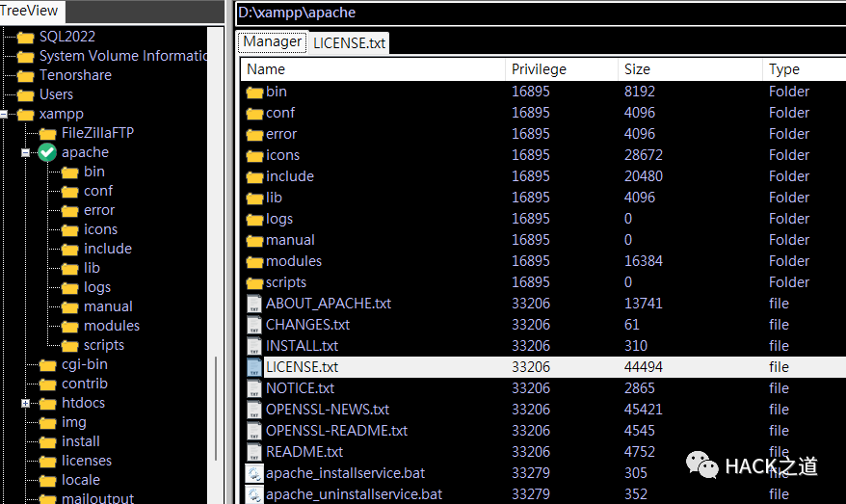Screen dimensions: 846x504
Task: Switch to the Manager tab
Action: pos(273,41)
